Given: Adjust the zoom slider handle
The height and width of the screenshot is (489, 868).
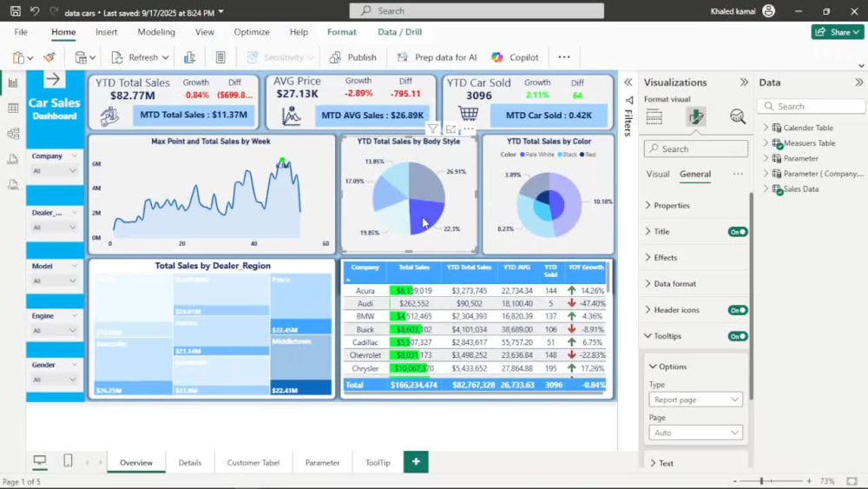Looking at the screenshot, I should point(762,481).
